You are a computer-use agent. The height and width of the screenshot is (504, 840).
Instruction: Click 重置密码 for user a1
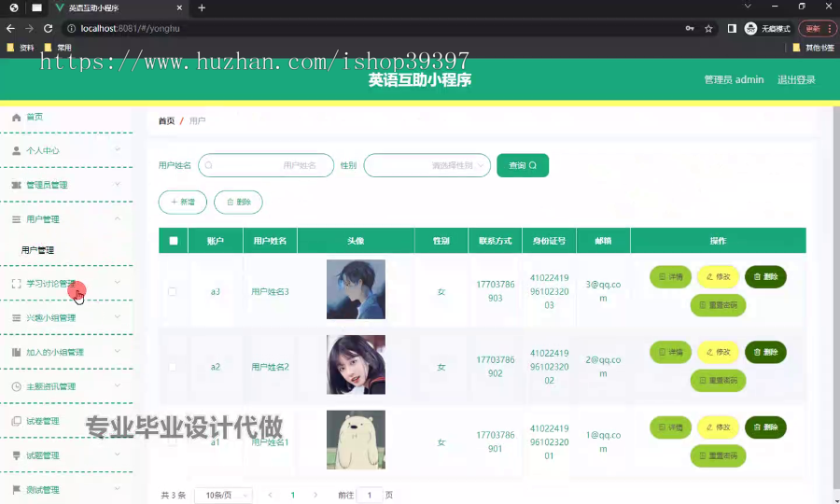tap(718, 455)
